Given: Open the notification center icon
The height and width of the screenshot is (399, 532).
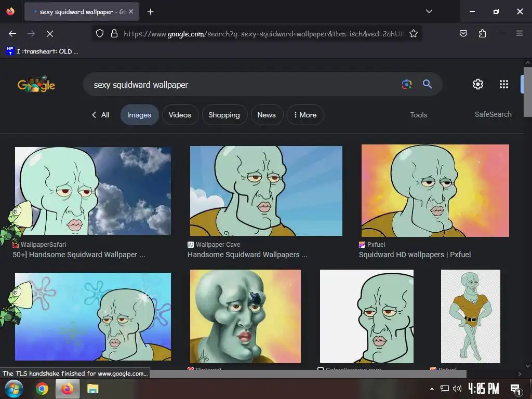Looking at the screenshot, I should (x=516, y=389).
